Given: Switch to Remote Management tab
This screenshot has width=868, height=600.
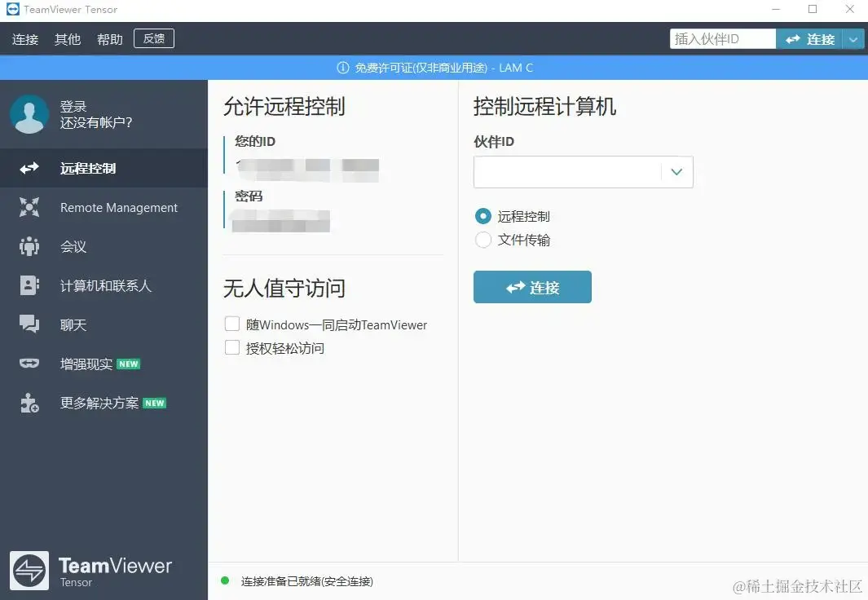Looking at the screenshot, I should pos(104,208).
